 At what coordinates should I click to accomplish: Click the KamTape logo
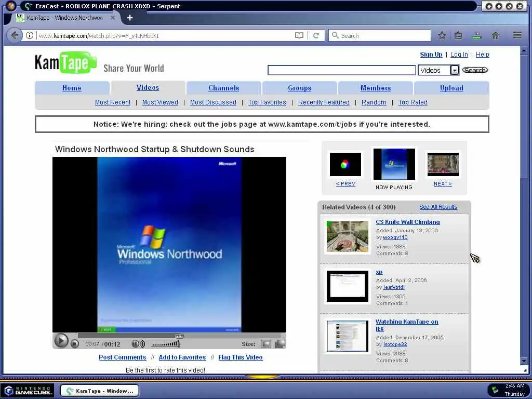pyautogui.click(x=65, y=62)
